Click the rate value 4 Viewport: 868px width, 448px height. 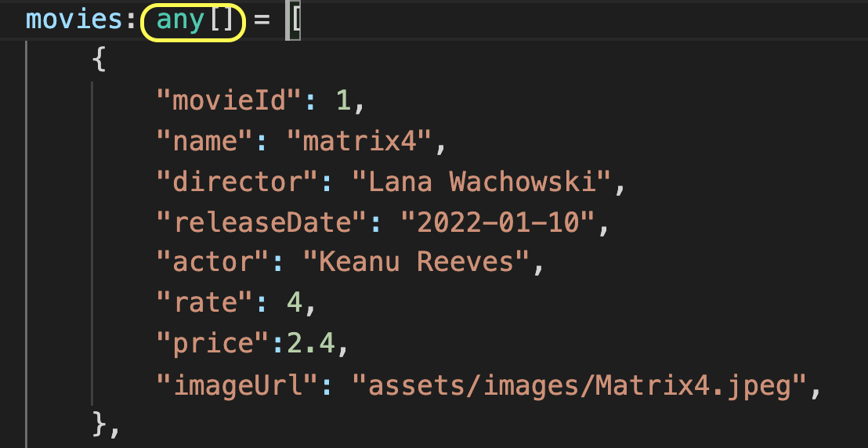[295, 303]
